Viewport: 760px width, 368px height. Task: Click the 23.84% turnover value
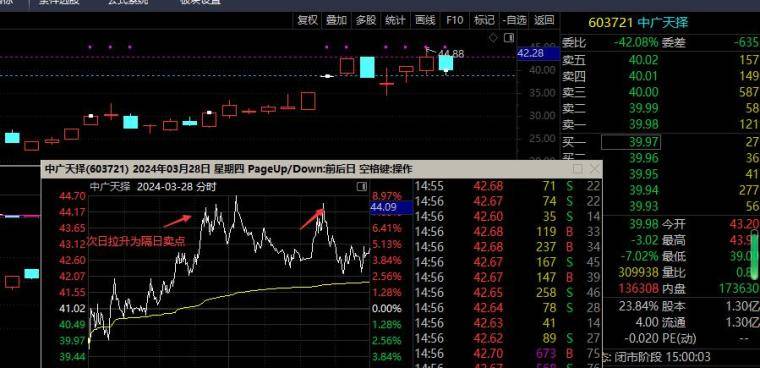(x=638, y=306)
